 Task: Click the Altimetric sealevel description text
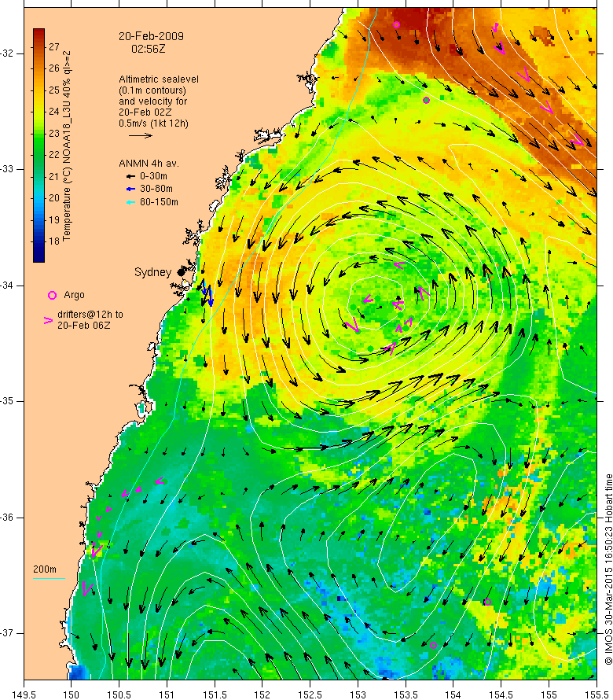click(x=159, y=101)
